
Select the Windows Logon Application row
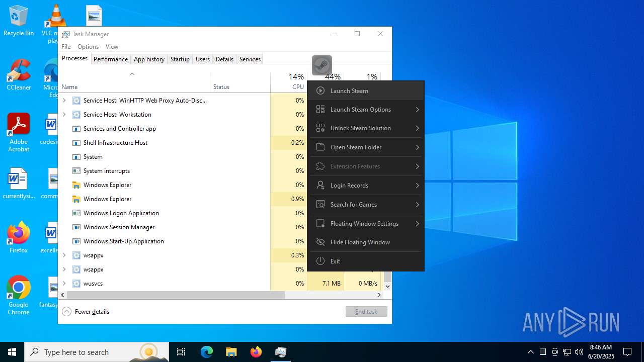click(183, 213)
